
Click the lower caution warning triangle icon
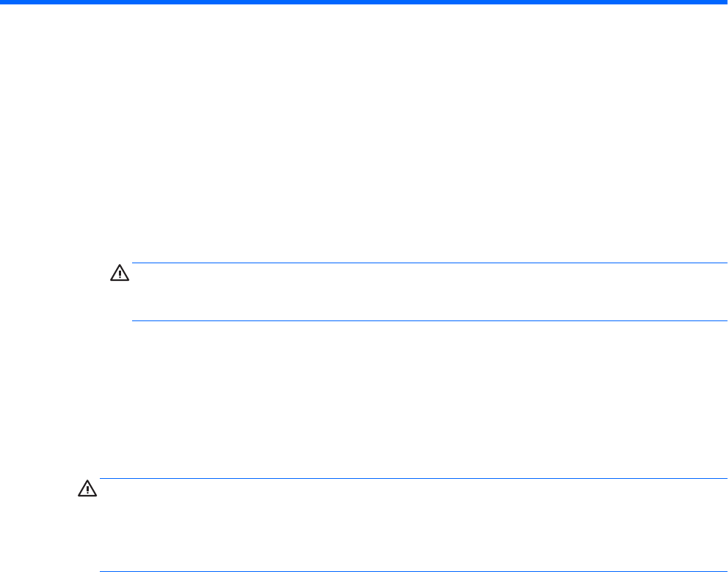pos(87,490)
